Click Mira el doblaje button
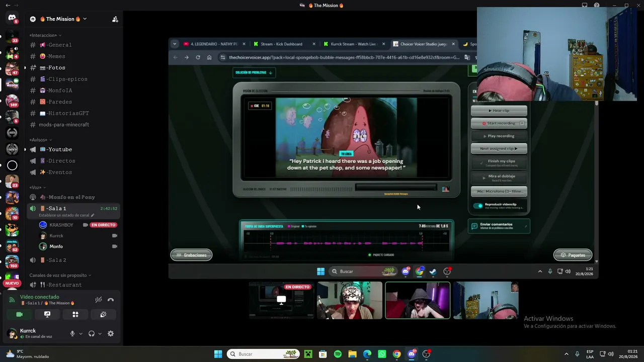Viewport: 644px width, 362px height. (499, 177)
